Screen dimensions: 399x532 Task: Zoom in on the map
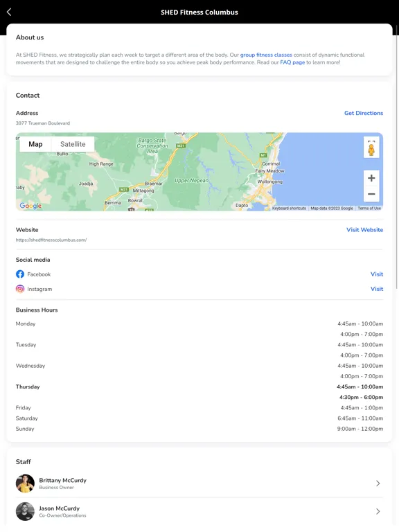point(371,178)
